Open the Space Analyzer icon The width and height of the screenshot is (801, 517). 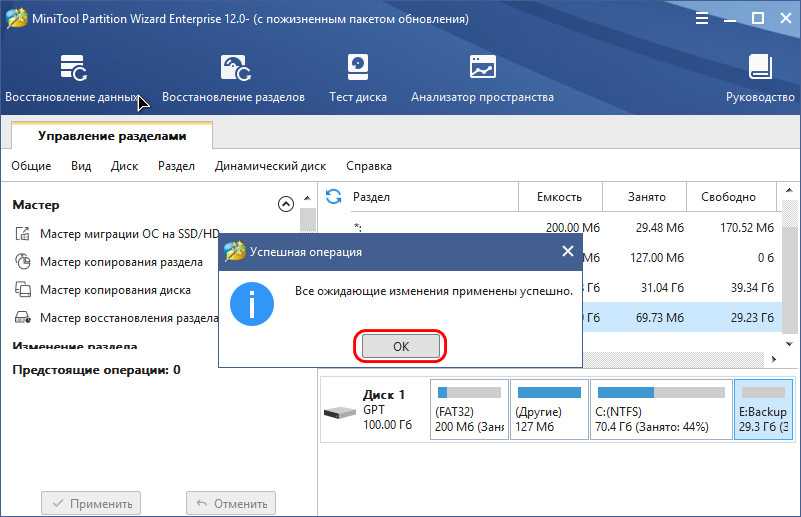click(482, 68)
